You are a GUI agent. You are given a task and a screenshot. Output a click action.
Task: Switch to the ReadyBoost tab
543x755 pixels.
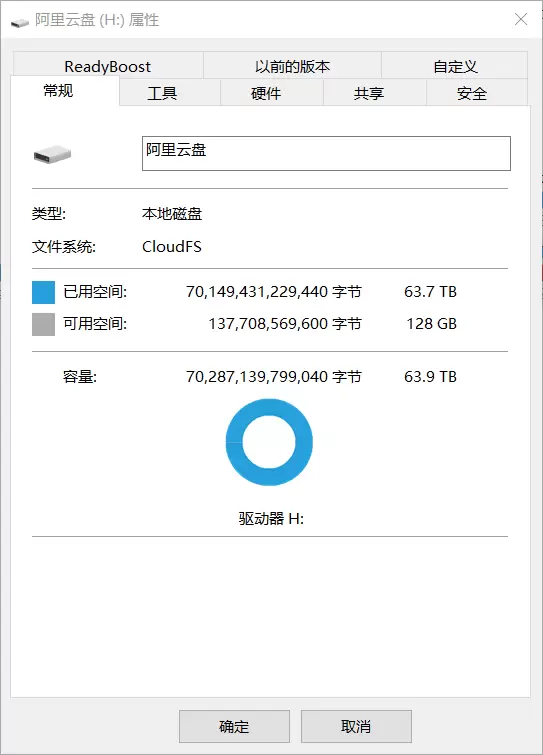coord(108,66)
